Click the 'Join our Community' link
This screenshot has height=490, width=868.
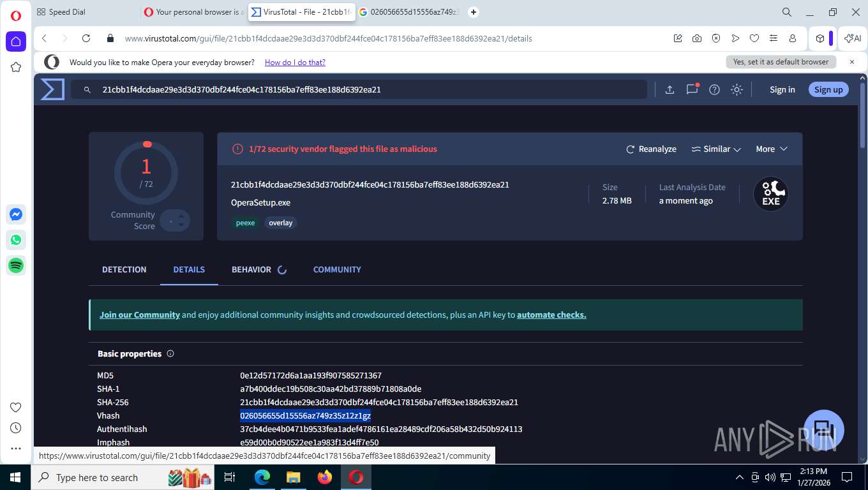[x=140, y=315]
